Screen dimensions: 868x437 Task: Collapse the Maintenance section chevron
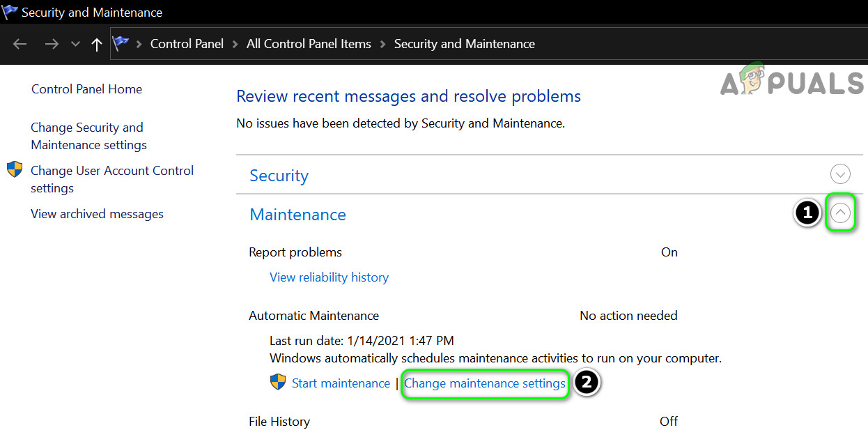[841, 213]
